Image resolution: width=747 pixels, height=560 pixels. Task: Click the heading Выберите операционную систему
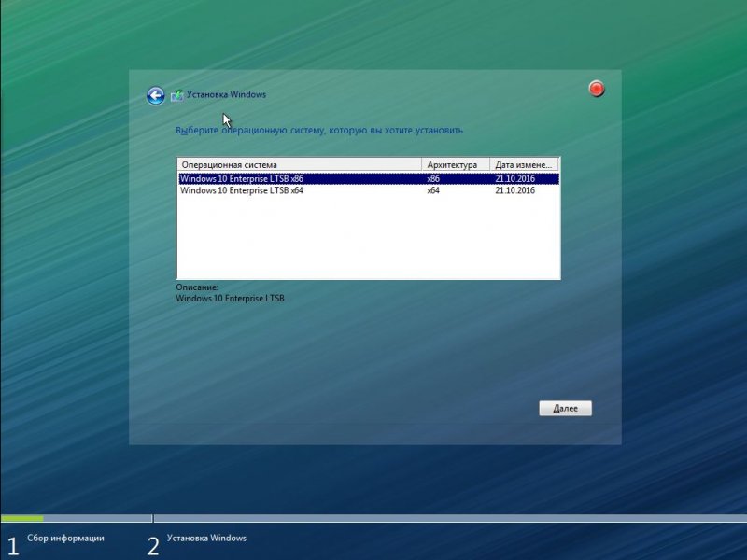pyautogui.click(x=319, y=130)
